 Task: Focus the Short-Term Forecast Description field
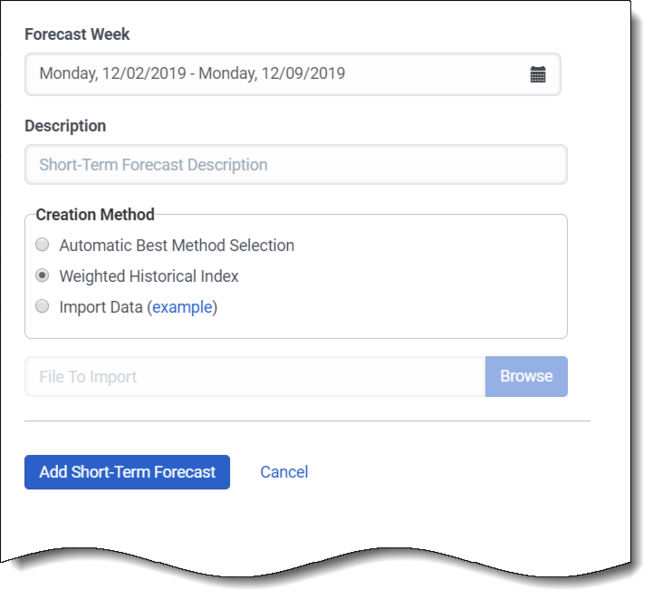[295, 165]
